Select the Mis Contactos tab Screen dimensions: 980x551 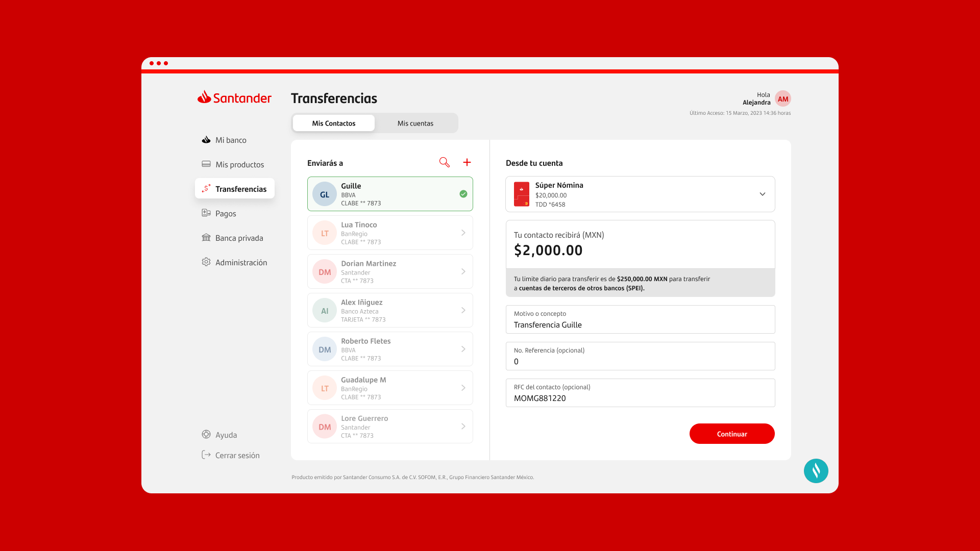(334, 123)
